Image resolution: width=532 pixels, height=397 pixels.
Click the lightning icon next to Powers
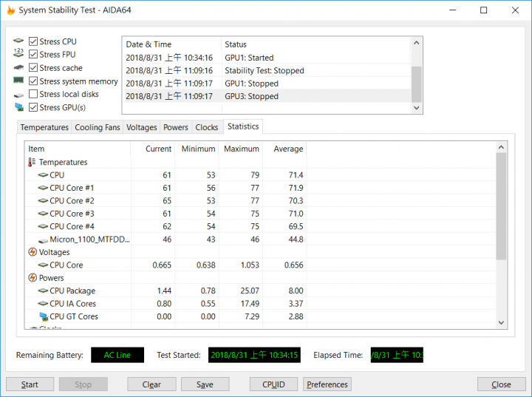click(x=33, y=278)
